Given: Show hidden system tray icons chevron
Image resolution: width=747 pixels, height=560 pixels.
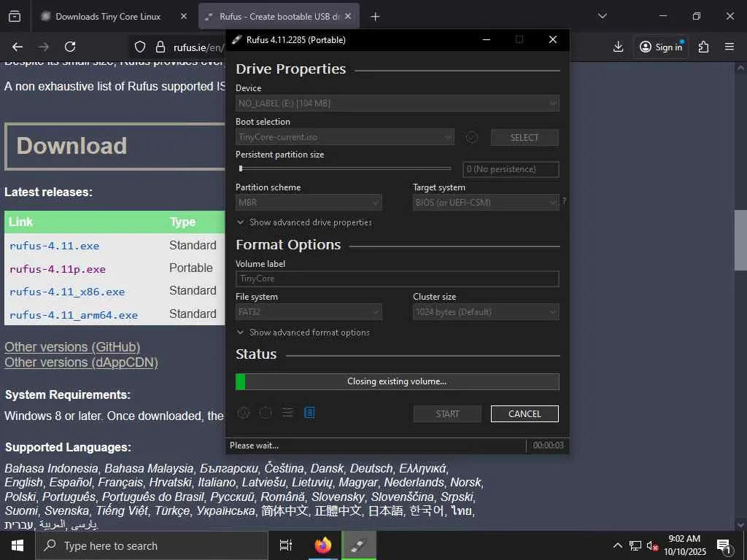Looking at the screenshot, I should point(617,545).
